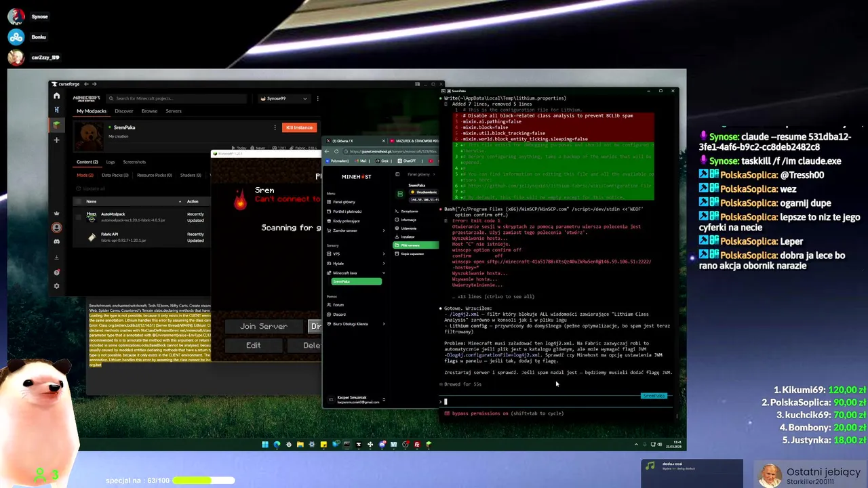Open the crown premium icon in CurseForge
The width and height of the screenshot is (868, 488).
[57, 213]
